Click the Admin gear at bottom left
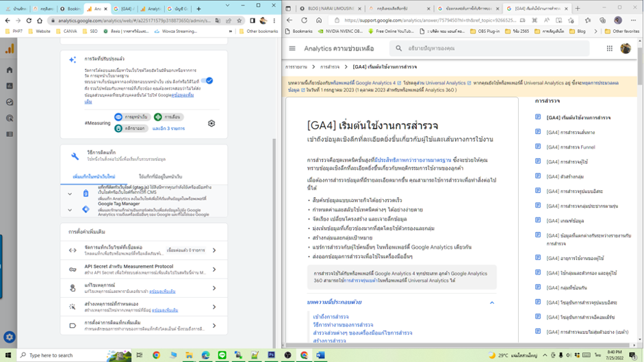 [x=10, y=337]
